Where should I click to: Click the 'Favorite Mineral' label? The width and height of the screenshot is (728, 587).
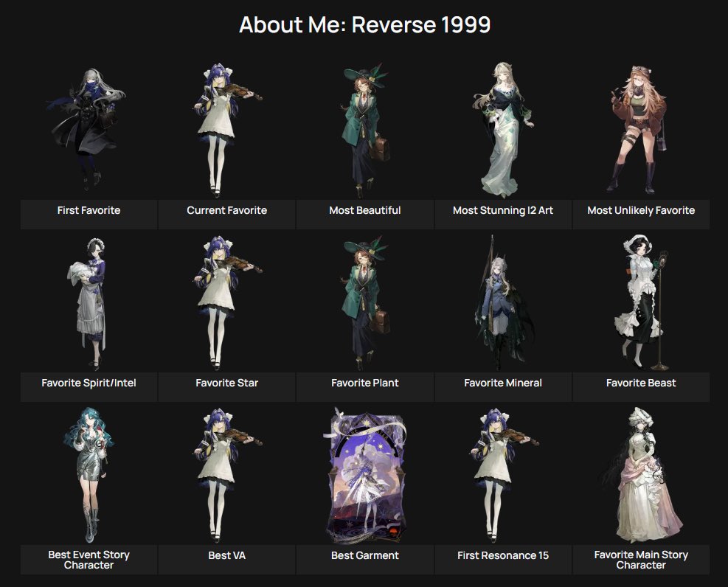click(x=503, y=383)
